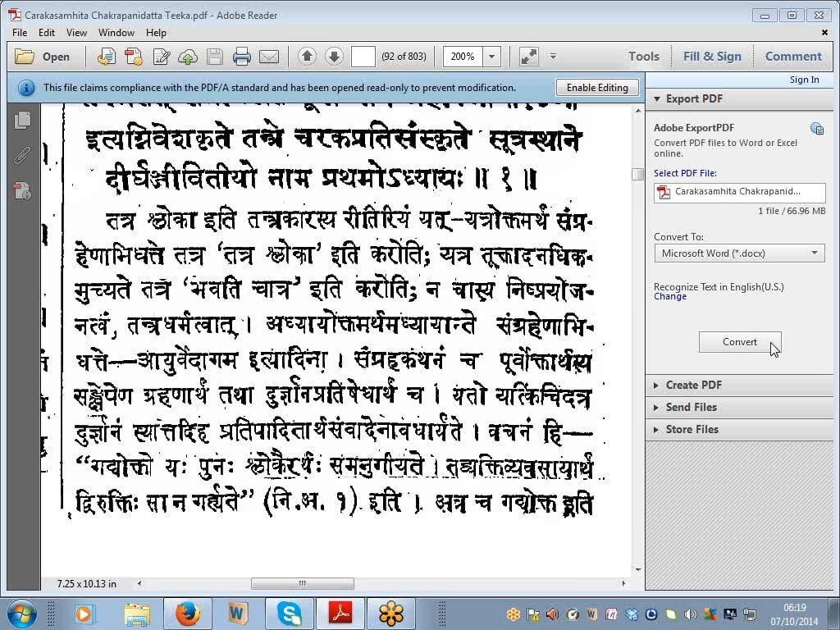The width and height of the screenshot is (840, 630).
Task: Go to previous page with up arrow
Action: coord(307,57)
